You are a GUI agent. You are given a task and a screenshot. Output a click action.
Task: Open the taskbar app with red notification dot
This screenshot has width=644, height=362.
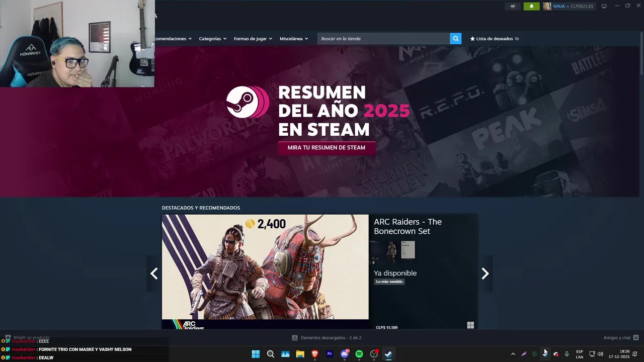(374, 354)
